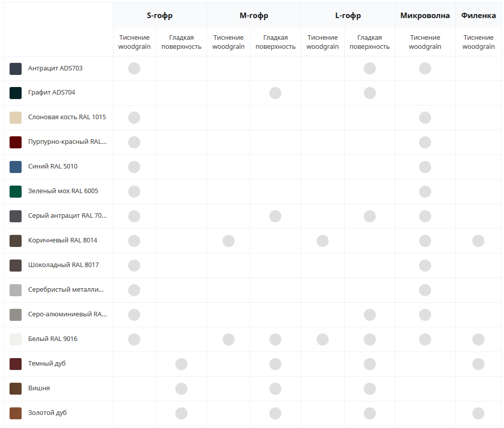Viewport: 504px width, 428px height.
Task: Select the Темный дуб color swatch
Action: pyautogui.click(x=16, y=364)
